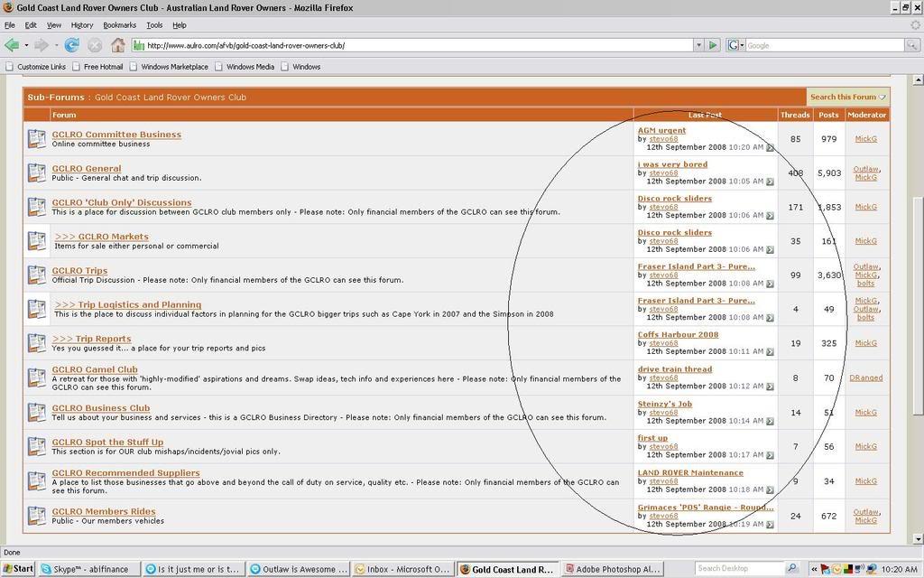This screenshot has height=578, width=924.
Task: Open the Tools menu
Action: tap(154, 25)
